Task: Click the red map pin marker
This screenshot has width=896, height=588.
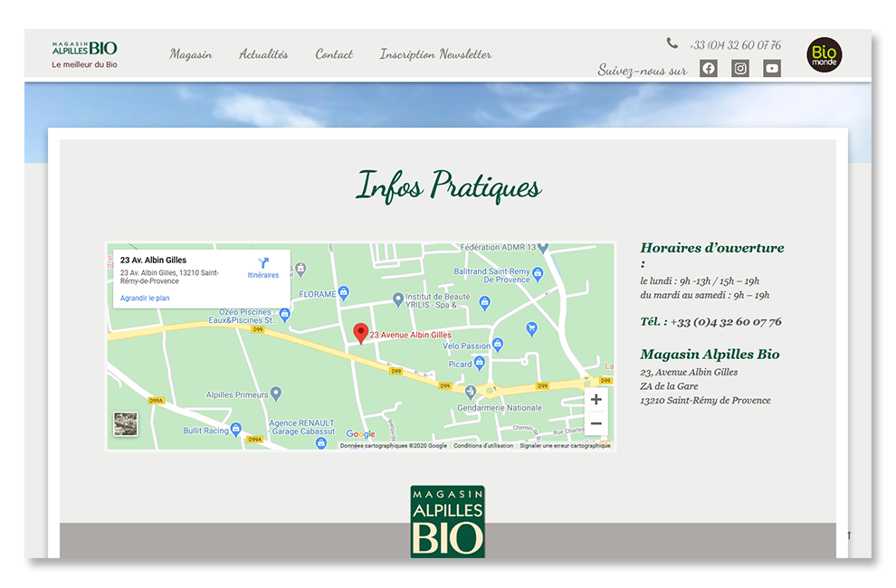Action: coord(360,333)
